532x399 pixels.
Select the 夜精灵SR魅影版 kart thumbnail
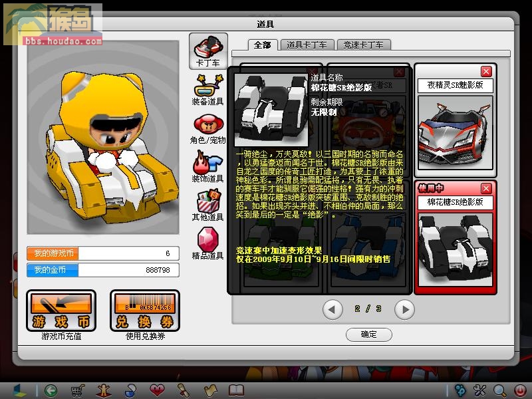(456, 132)
